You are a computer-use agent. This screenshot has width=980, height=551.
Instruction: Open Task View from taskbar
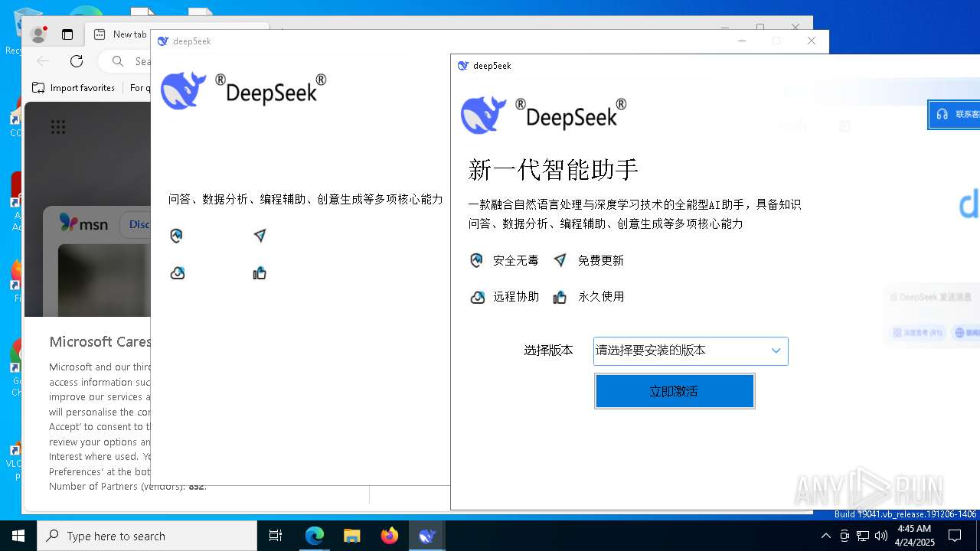point(276,536)
